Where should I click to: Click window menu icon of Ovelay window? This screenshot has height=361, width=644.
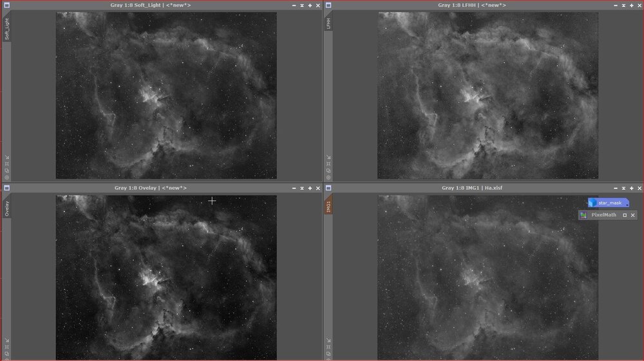click(6, 188)
